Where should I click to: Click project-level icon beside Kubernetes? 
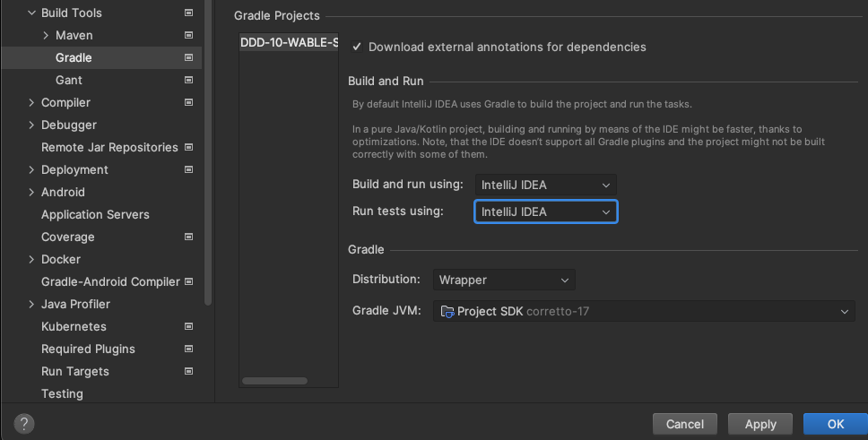[x=189, y=326]
